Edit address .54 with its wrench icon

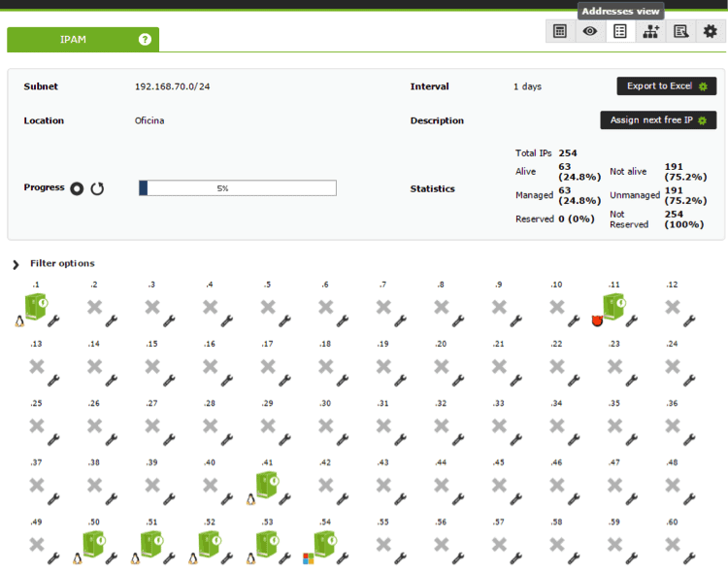[343, 558]
